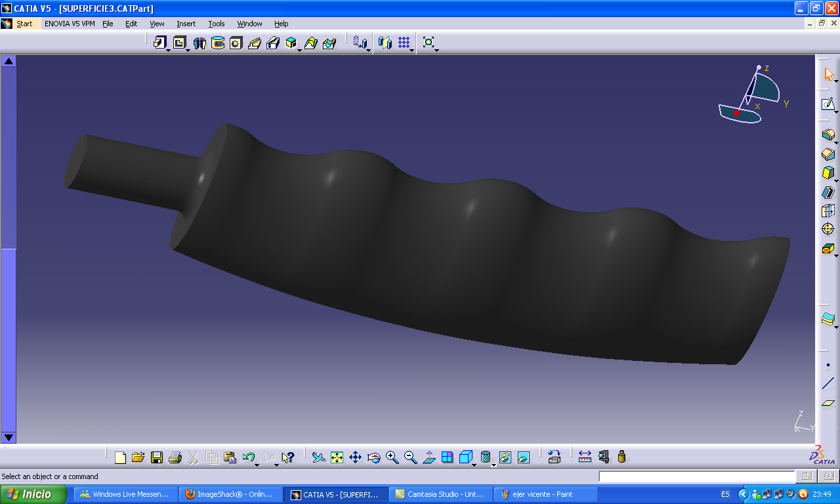
Task: Fit all in view
Action: point(337,457)
